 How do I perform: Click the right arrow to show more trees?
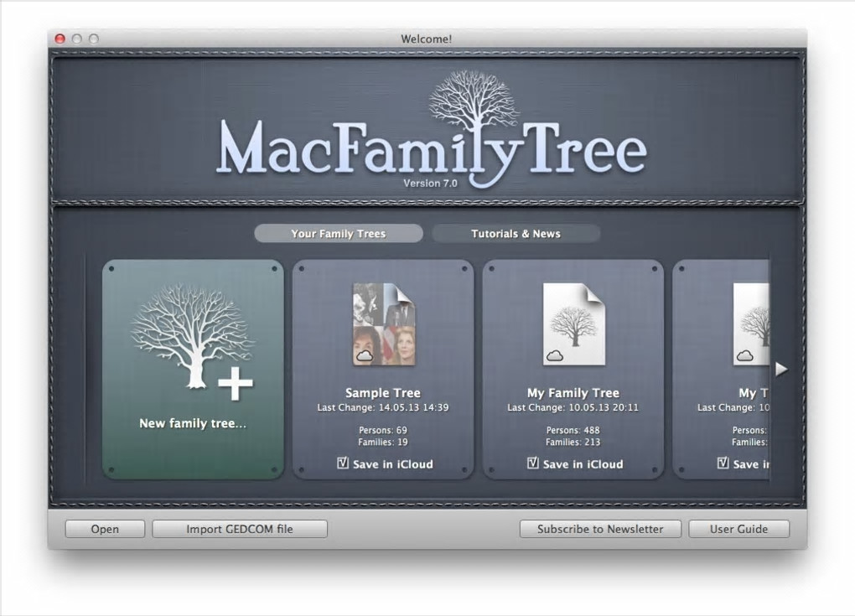pyautogui.click(x=781, y=369)
